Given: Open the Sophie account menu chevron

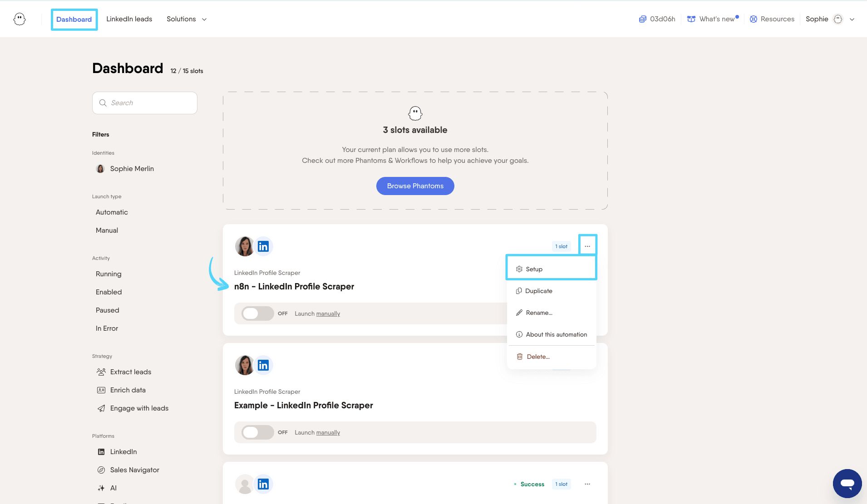Looking at the screenshot, I should [x=852, y=19].
